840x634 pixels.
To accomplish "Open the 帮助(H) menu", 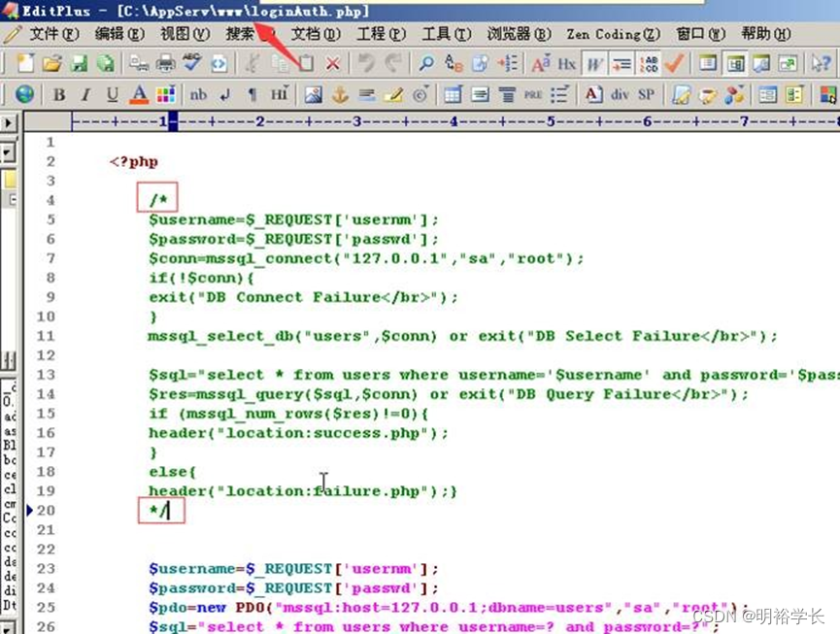I will click(x=766, y=34).
